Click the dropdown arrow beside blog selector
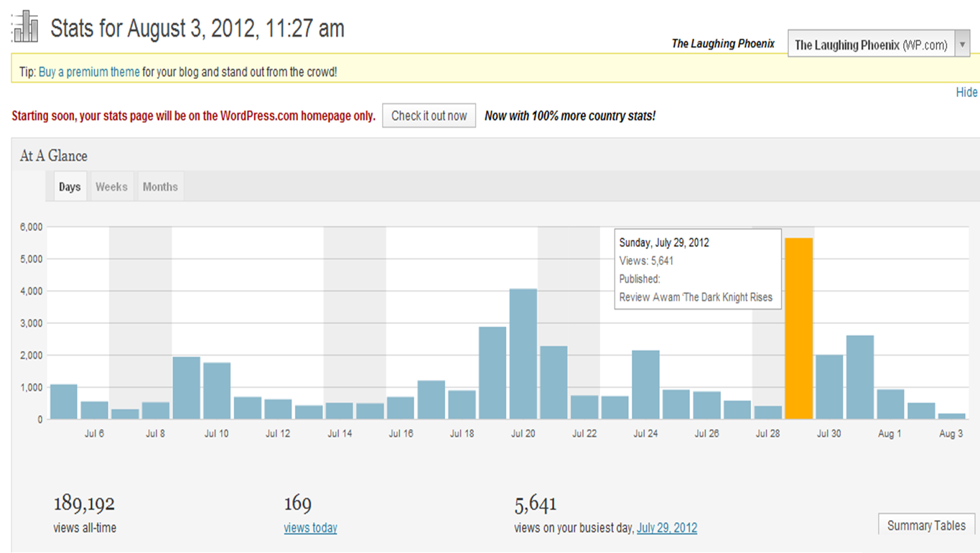This screenshot has width=980, height=553. tap(961, 45)
